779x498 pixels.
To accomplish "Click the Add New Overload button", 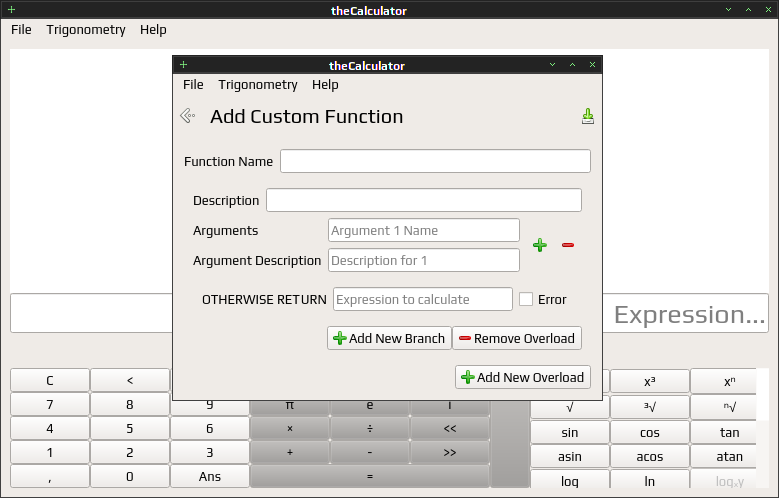I will pyautogui.click(x=523, y=377).
